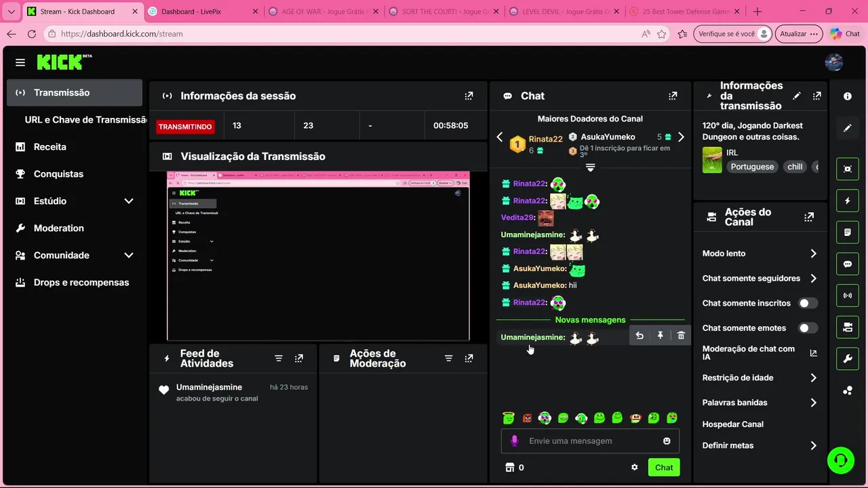
Task: Click the stream preview thumbnail
Action: point(318,256)
